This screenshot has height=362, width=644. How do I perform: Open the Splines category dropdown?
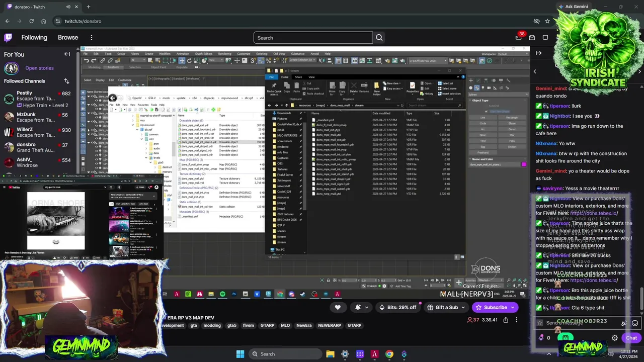pyautogui.click(x=498, y=95)
